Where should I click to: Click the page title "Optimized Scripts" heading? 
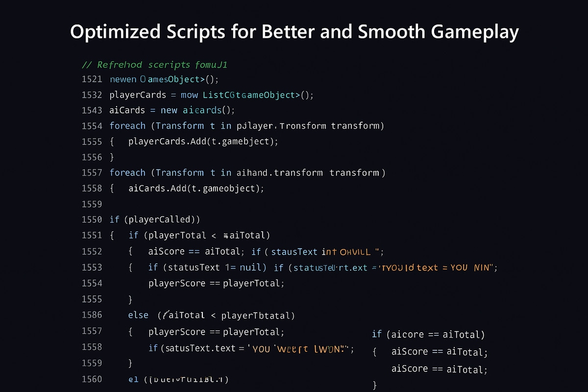[294, 31]
